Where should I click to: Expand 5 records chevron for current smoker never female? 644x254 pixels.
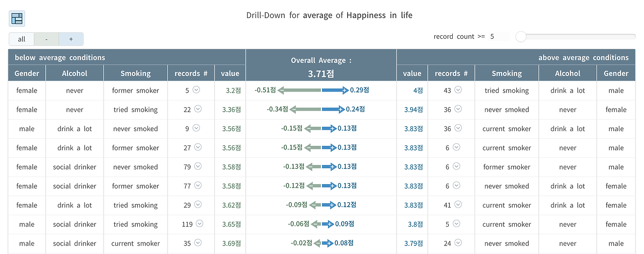click(x=456, y=224)
